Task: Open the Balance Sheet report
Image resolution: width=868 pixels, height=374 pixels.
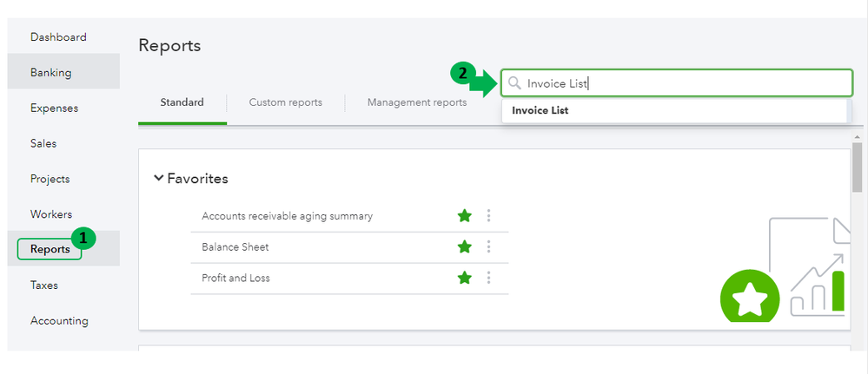Action: 235,247
